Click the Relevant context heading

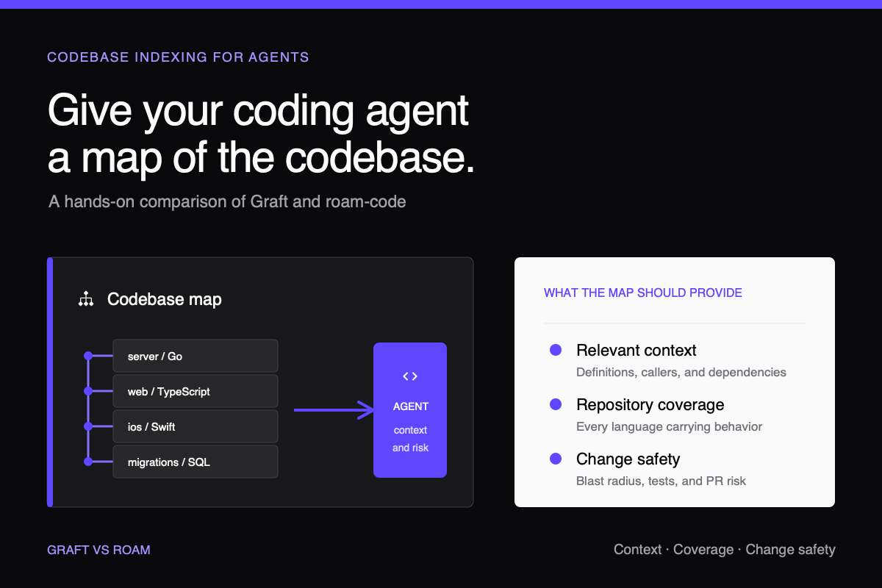pos(637,351)
